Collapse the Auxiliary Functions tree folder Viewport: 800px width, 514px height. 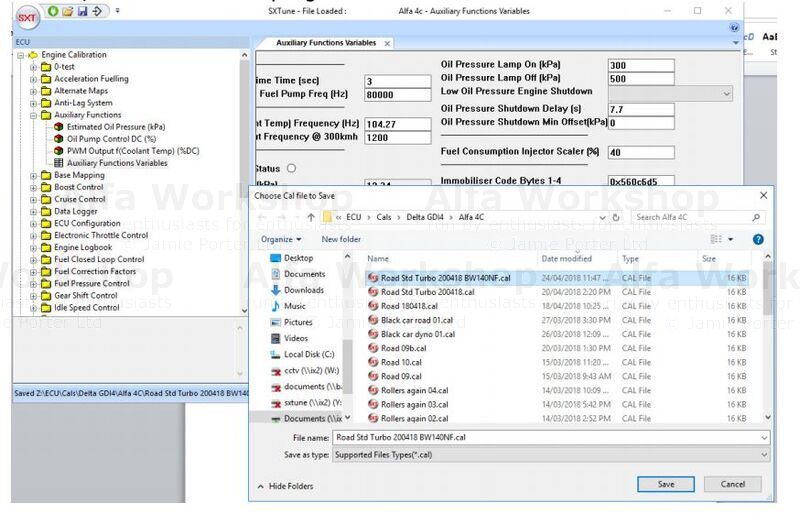tap(33, 115)
